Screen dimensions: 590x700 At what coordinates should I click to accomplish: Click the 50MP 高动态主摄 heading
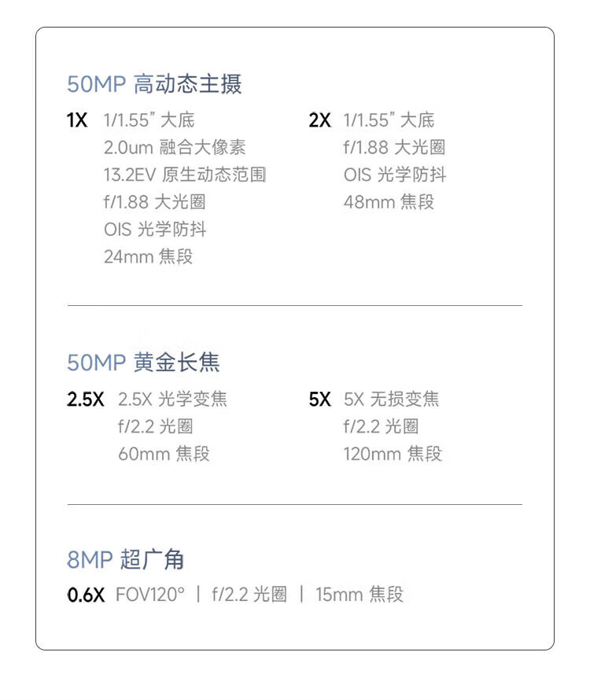[x=154, y=83]
